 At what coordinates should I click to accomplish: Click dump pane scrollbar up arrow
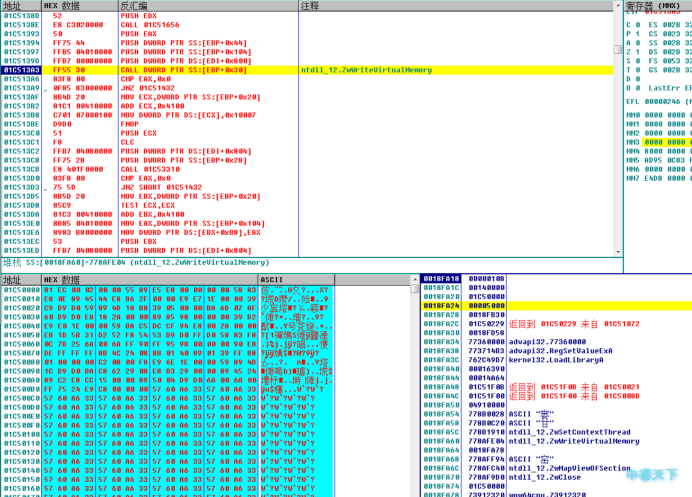tap(414, 279)
